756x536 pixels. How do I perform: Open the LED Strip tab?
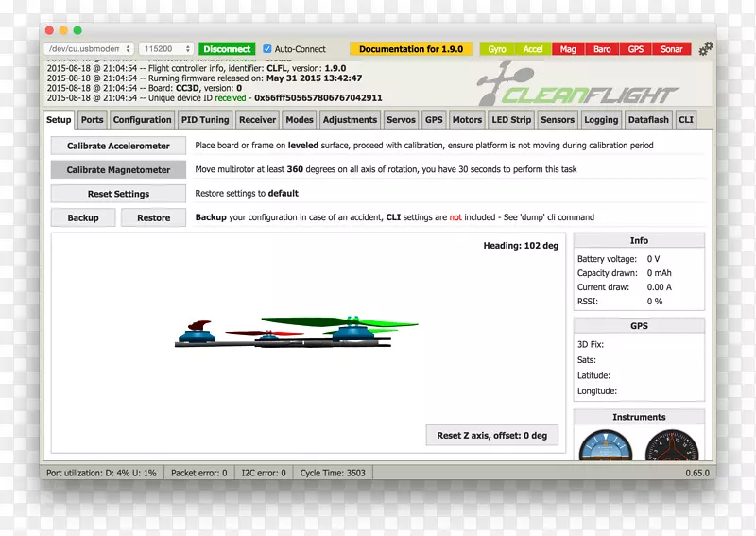click(511, 120)
